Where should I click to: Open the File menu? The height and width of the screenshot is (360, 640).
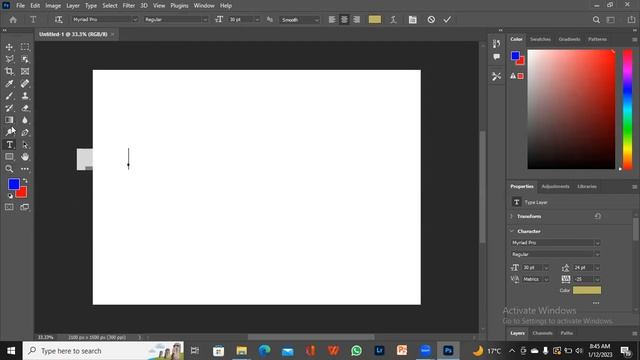tap(20, 6)
